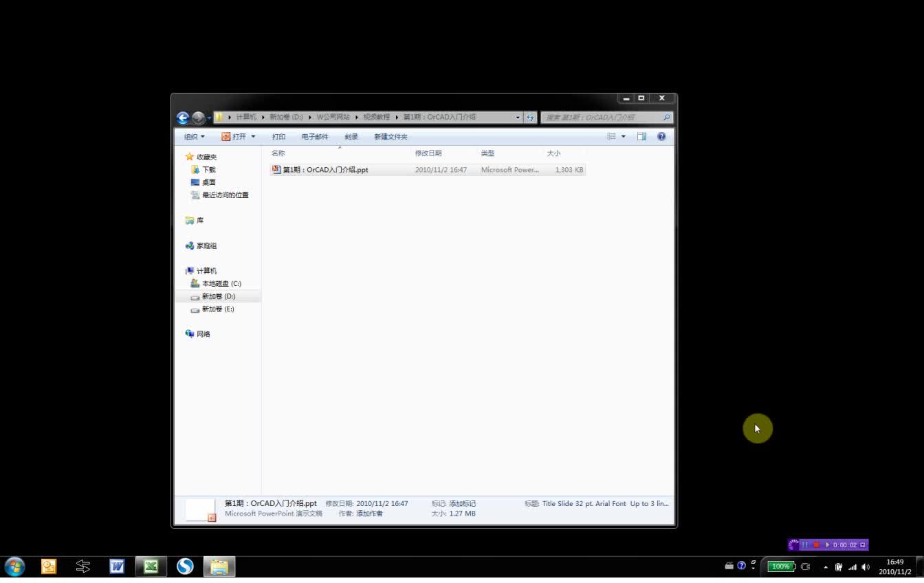Click the 1,303 KB size cell
Image resolution: width=924 pixels, height=583 pixels.
[569, 170]
